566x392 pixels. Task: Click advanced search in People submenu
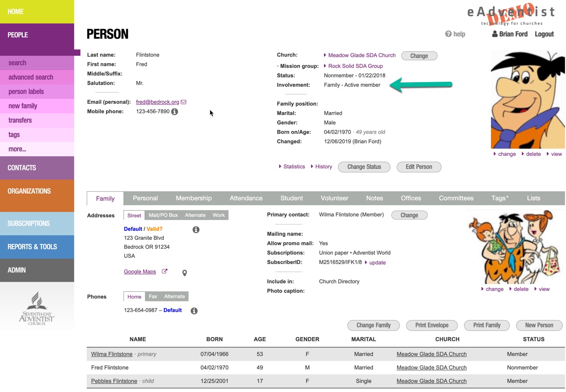click(37, 77)
